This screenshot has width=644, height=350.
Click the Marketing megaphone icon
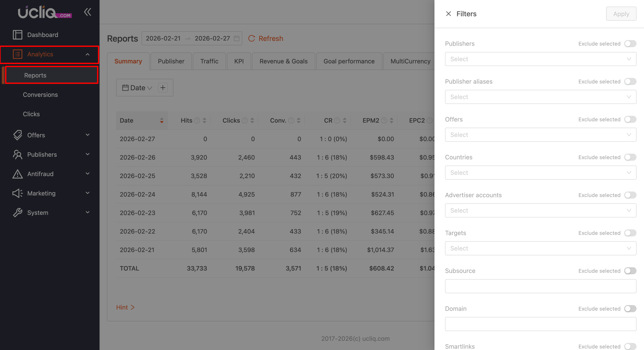[x=18, y=193]
